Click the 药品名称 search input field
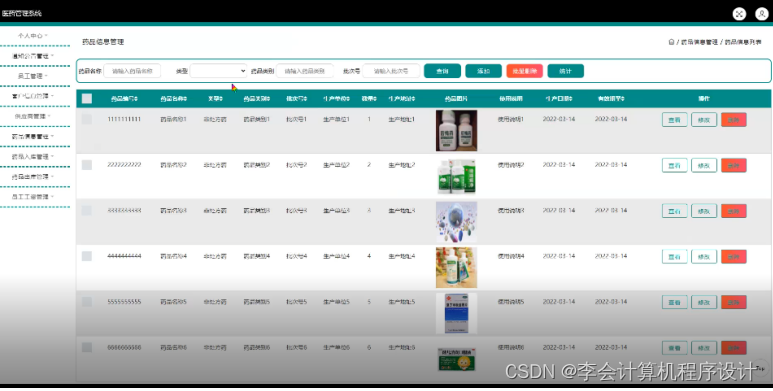Image resolution: width=773 pixels, height=391 pixels. (132, 71)
